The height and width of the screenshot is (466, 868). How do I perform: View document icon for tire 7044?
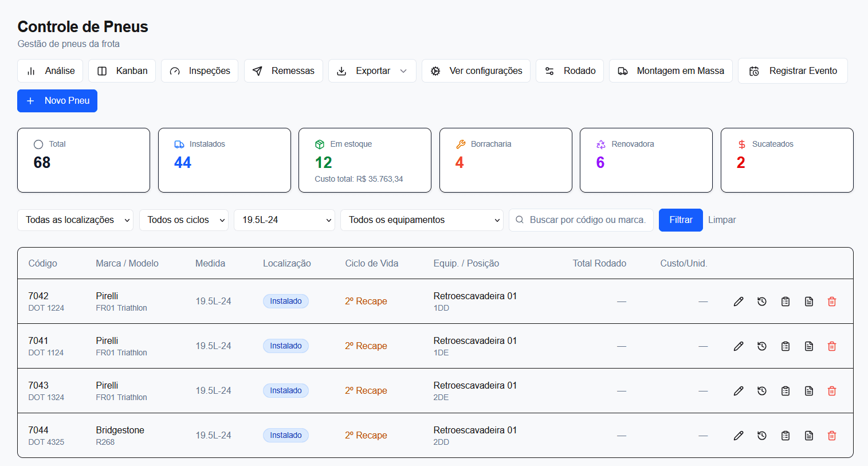[809, 436]
